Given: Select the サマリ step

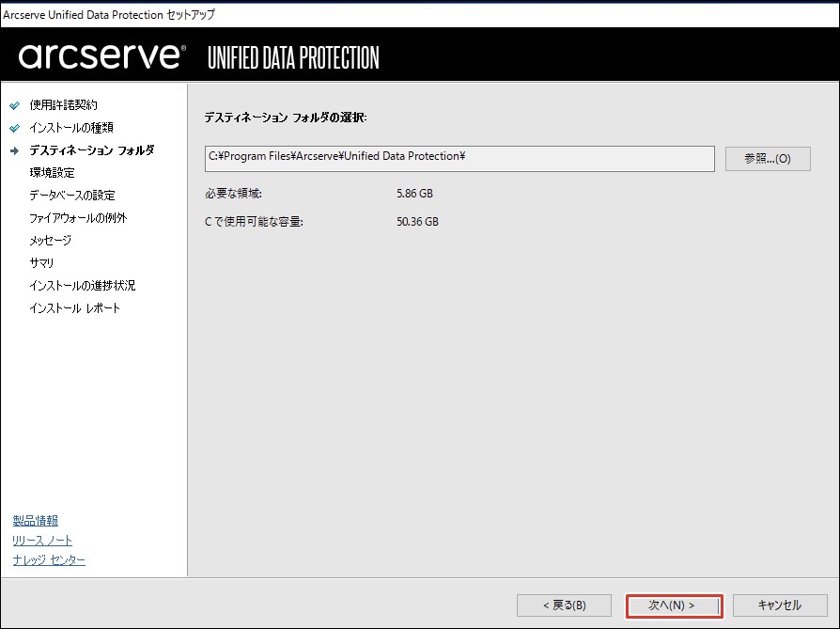Looking at the screenshot, I should (41, 262).
